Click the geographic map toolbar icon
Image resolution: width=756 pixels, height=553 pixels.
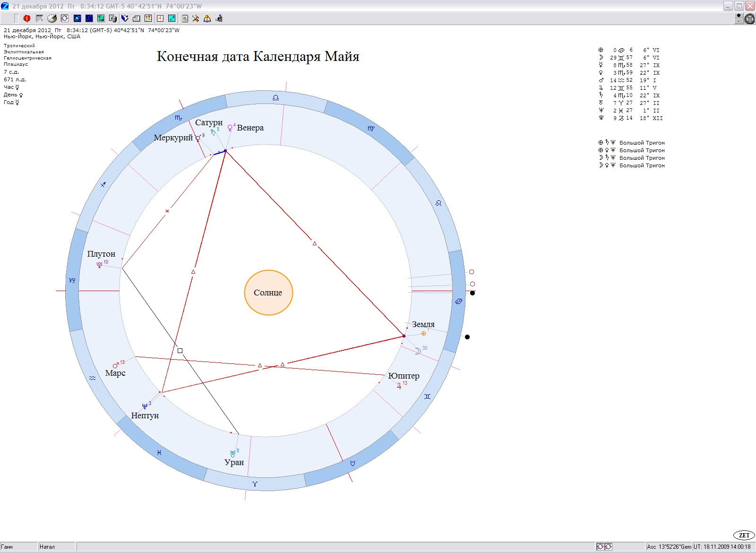(x=101, y=18)
